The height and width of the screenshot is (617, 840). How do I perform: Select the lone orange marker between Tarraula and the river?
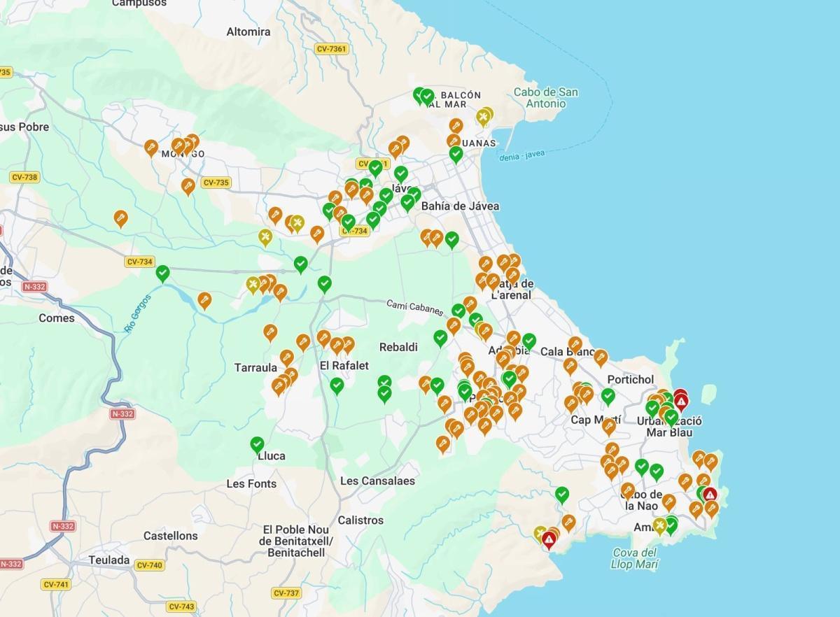(270, 332)
